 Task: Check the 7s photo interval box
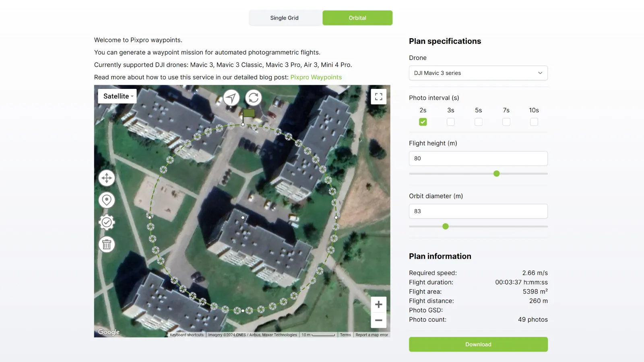pos(506,122)
